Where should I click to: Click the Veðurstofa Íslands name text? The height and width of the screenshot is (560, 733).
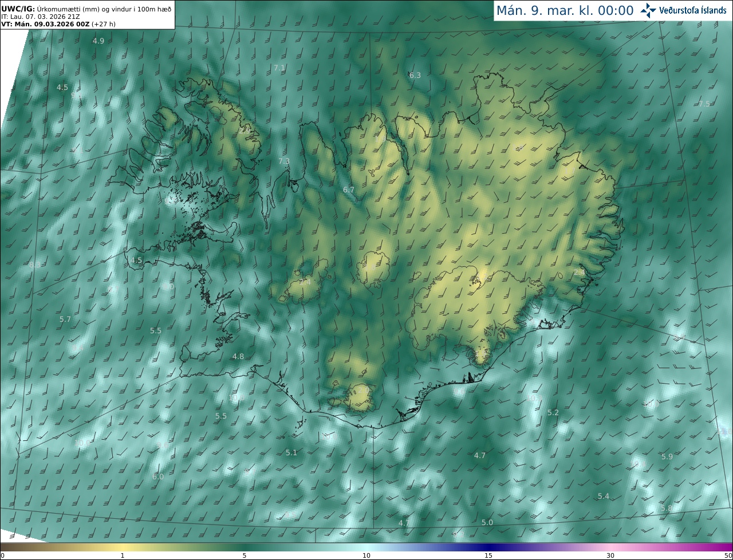point(694,10)
